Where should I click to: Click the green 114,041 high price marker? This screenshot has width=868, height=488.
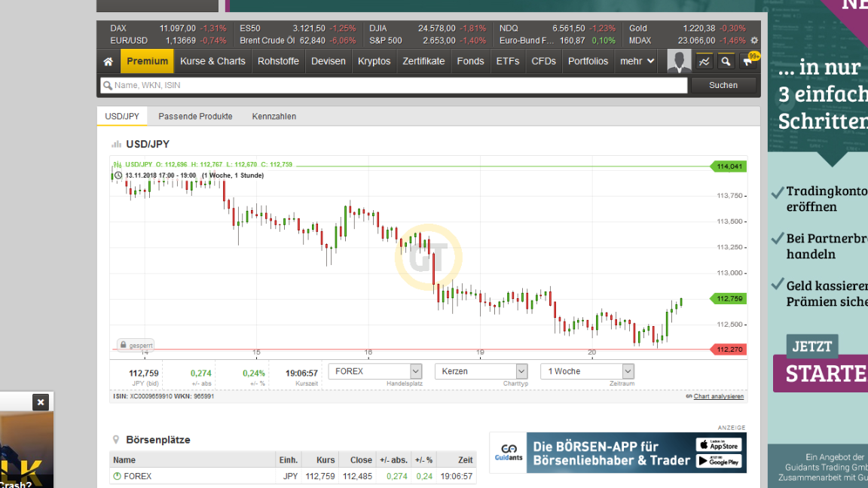pos(729,166)
